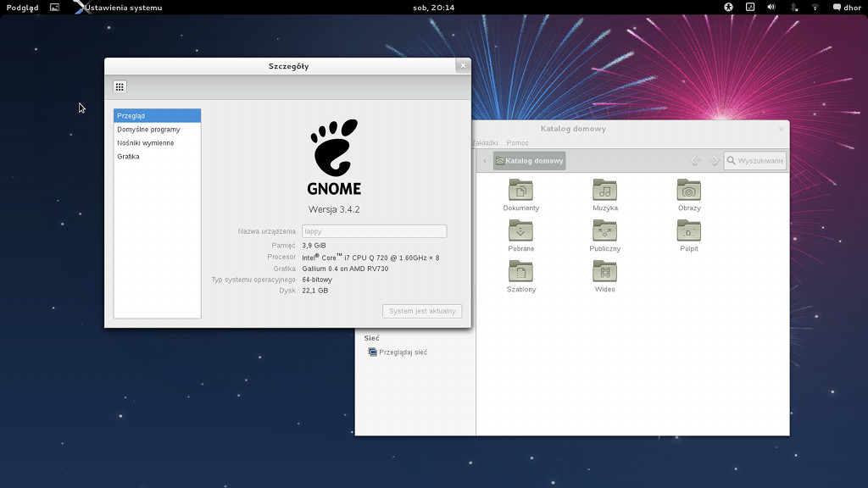Click the Sieć heading in file manager sidebar
Viewport: 868px width, 488px height.
(x=371, y=338)
